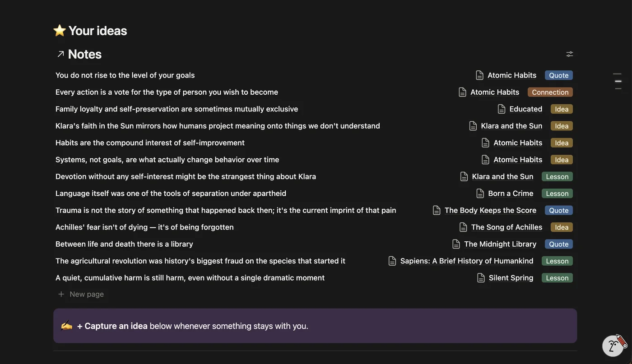The width and height of the screenshot is (632, 364).
Task: Click the plus icon next to New page
Action: 61,294
